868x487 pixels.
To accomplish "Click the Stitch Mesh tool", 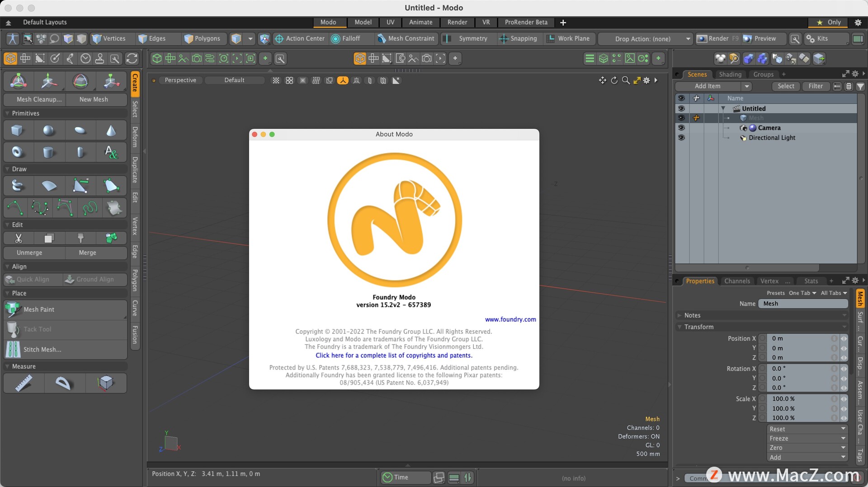I will tap(65, 349).
